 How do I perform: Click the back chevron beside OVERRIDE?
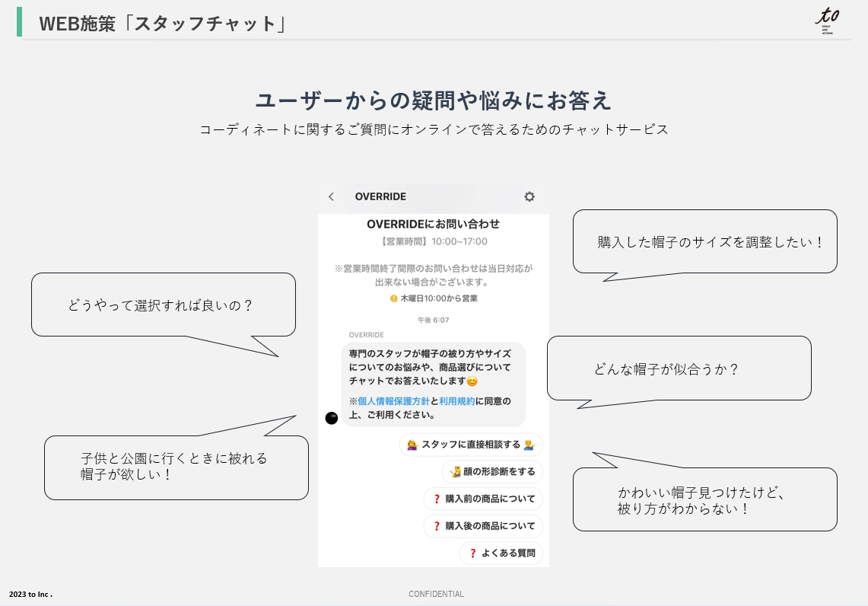[331, 196]
